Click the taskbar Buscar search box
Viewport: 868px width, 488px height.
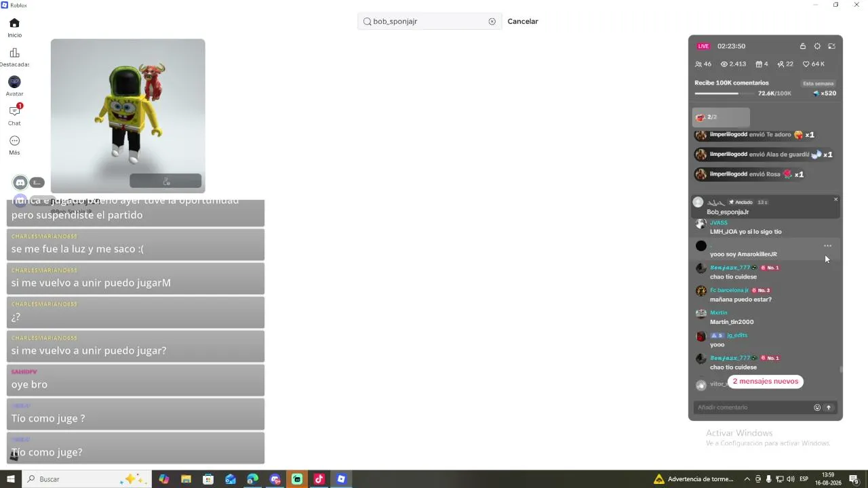coord(86,479)
